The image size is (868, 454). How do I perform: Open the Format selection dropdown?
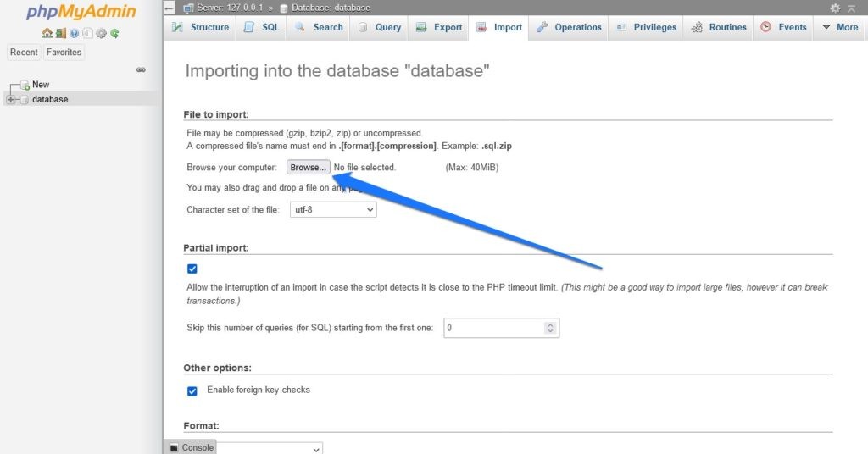pos(271,448)
